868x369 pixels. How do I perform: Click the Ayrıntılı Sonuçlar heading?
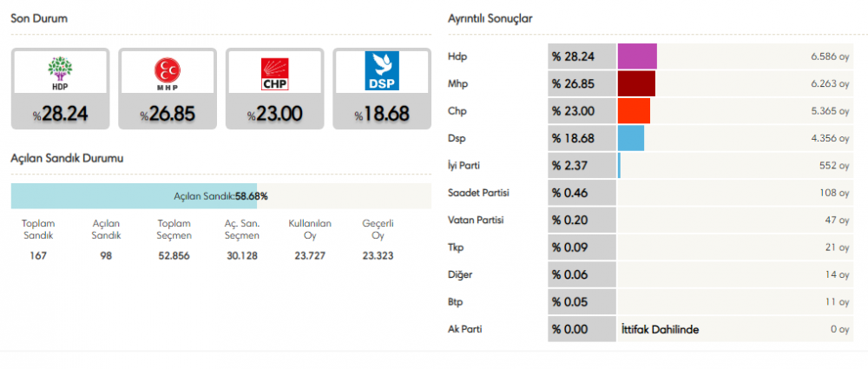tap(490, 18)
